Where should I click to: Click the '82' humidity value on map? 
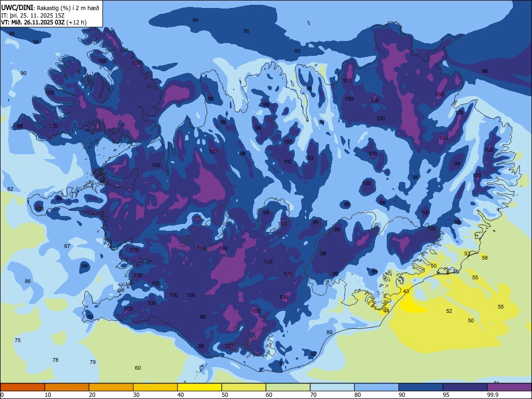coord(10,189)
